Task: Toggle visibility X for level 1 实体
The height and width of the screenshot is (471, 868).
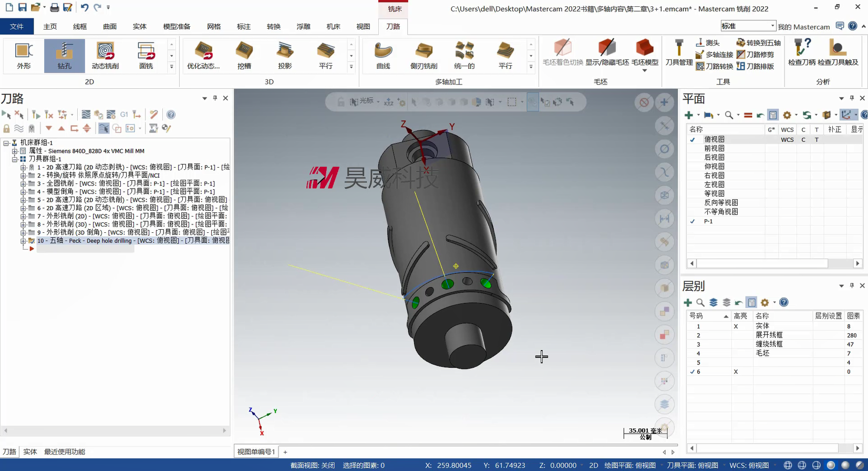Action: click(x=736, y=326)
